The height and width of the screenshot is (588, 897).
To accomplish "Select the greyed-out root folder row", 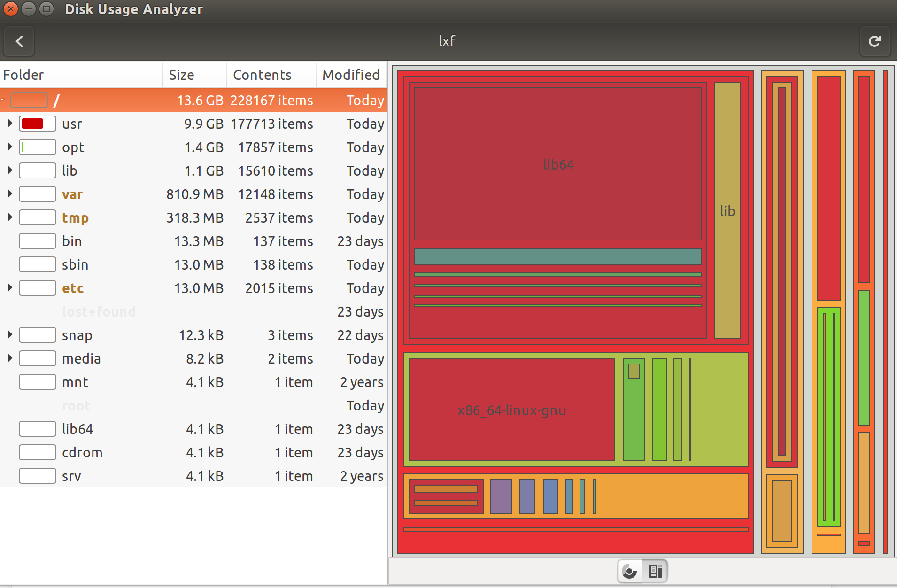I will tap(193, 405).
